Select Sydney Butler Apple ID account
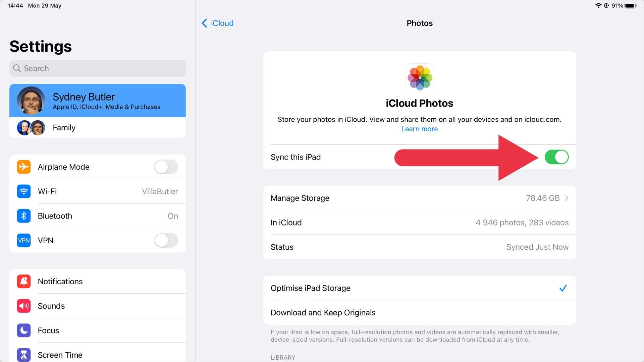644x362 pixels. [x=97, y=100]
